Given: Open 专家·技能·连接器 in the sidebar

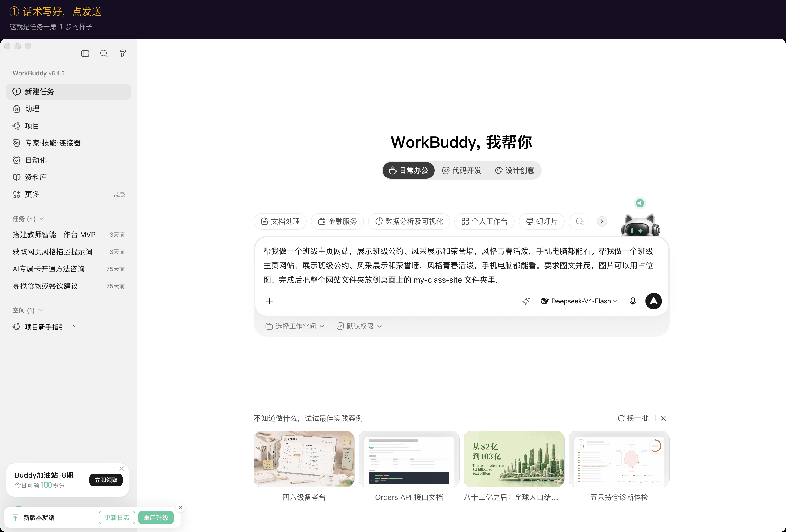Looking at the screenshot, I should [x=69, y=143].
